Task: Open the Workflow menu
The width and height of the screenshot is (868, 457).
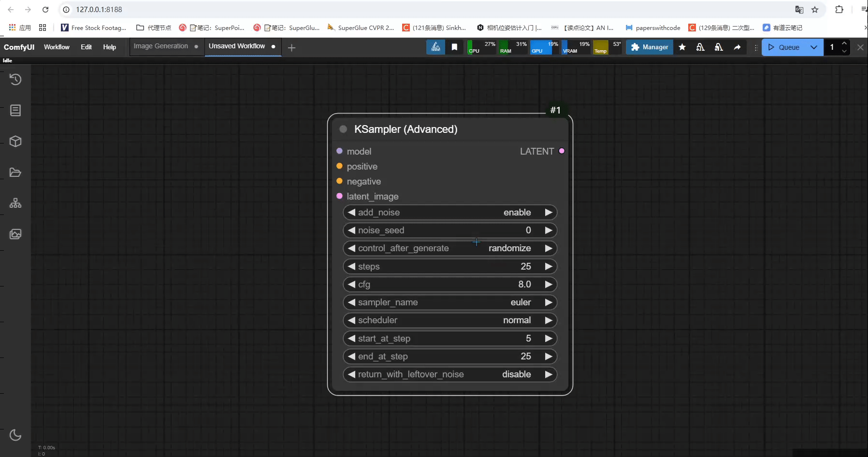Action: pyautogui.click(x=57, y=47)
